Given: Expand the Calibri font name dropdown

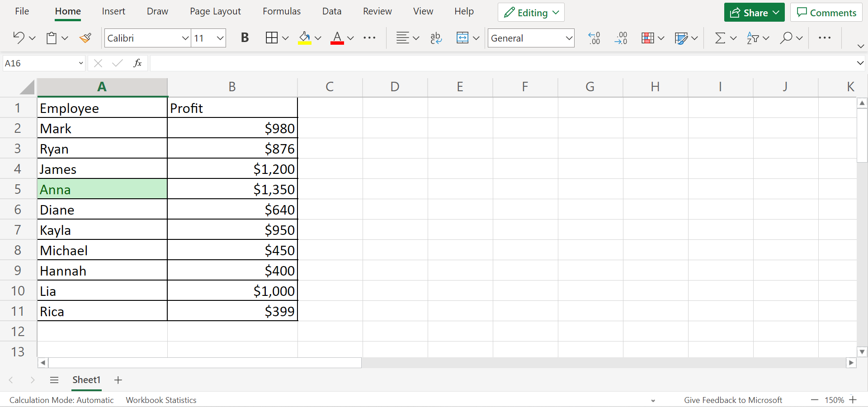Looking at the screenshot, I should [x=185, y=38].
